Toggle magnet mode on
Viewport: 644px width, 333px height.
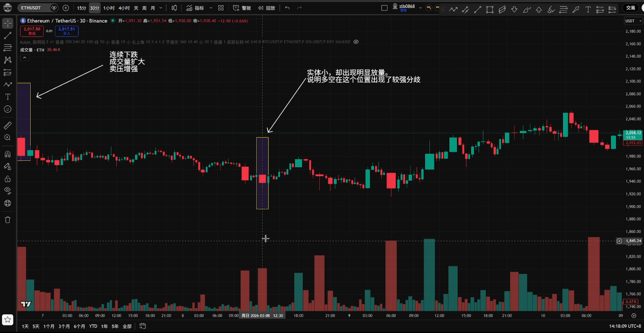tap(8, 154)
